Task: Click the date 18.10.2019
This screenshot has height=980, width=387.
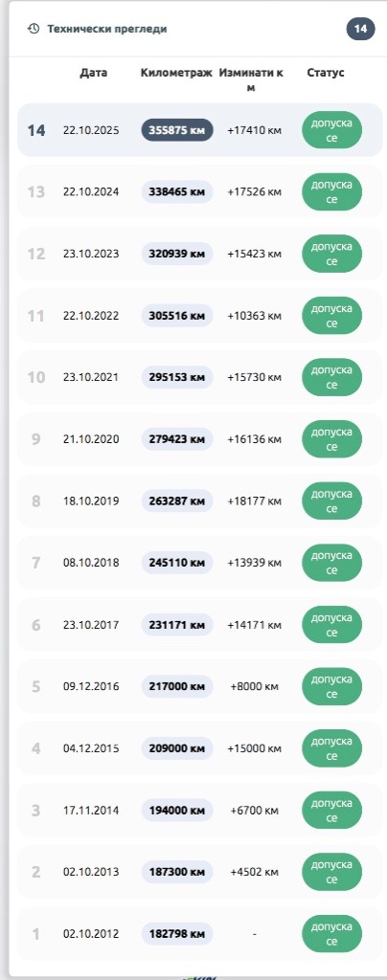Action: [x=91, y=501]
